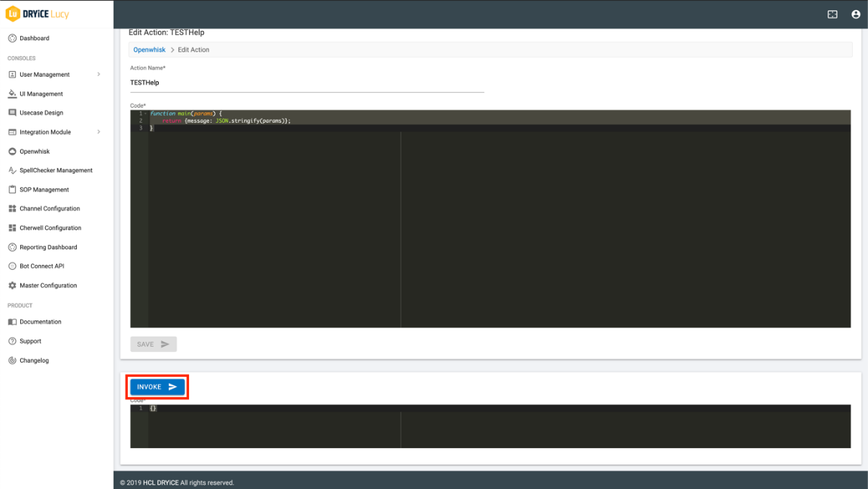Click the DRYiCE Lucy logo
Screen dimensions: 868x489
[37, 14]
